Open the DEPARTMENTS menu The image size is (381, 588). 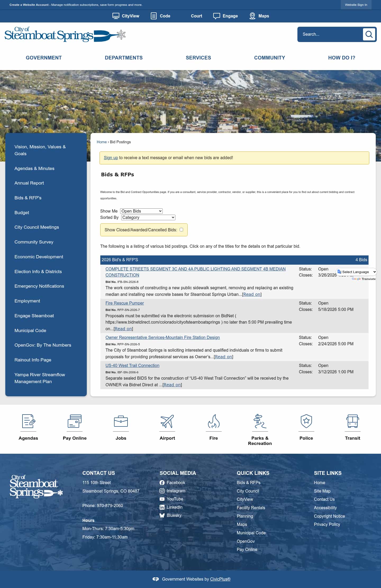(124, 58)
